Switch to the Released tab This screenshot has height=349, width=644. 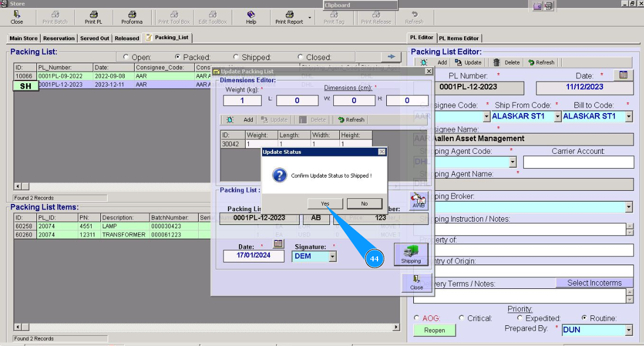click(x=127, y=38)
